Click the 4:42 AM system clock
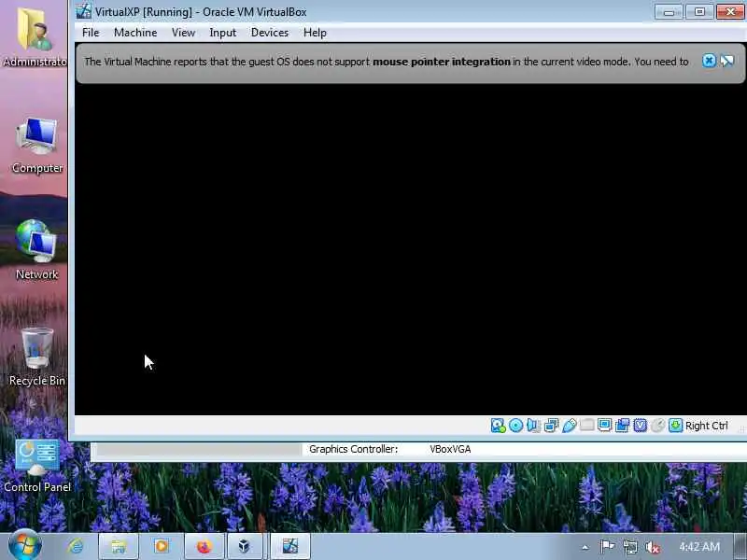The height and width of the screenshot is (560, 747). coord(699,546)
